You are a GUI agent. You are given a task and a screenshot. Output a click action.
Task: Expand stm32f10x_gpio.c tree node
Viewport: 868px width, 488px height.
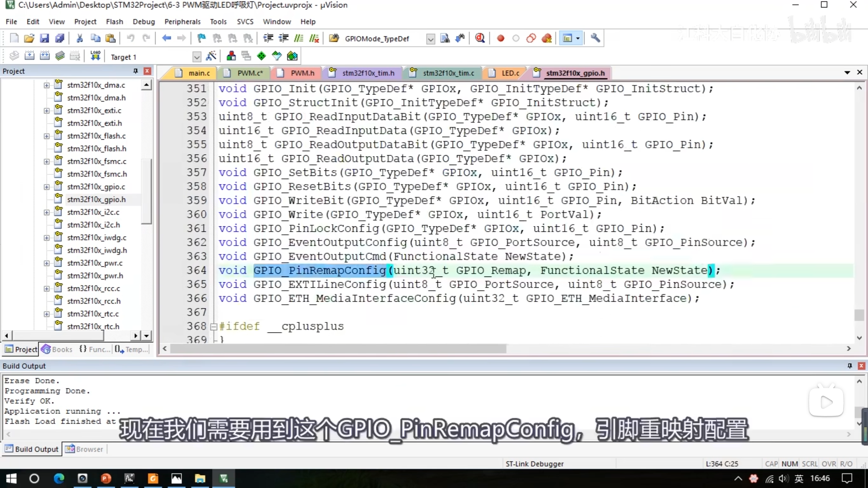(46, 187)
